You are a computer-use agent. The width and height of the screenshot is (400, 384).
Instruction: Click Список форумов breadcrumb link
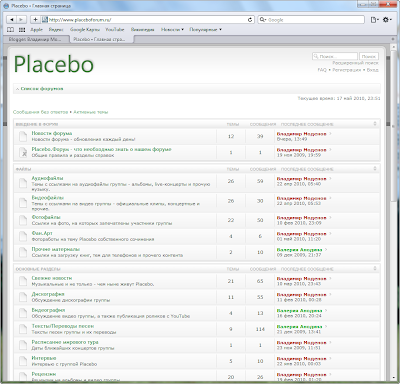coord(42,89)
